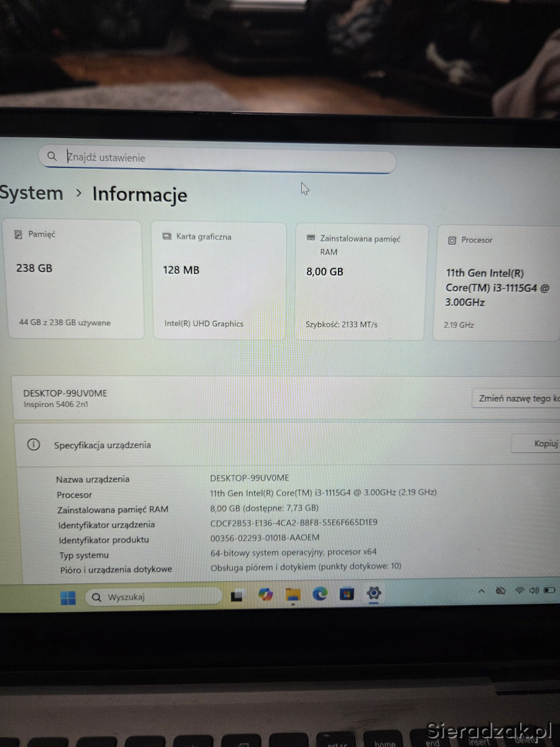
Task: Select the Zainstalowana pamięć RAM card
Action: 361,281
